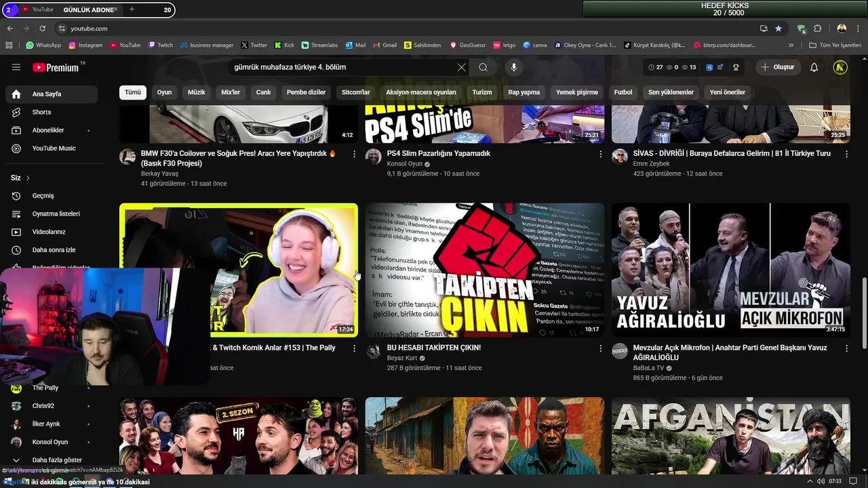Open the AFGANİSTAN video thumbnail
The width and height of the screenshot is (868, 488).
731,435
